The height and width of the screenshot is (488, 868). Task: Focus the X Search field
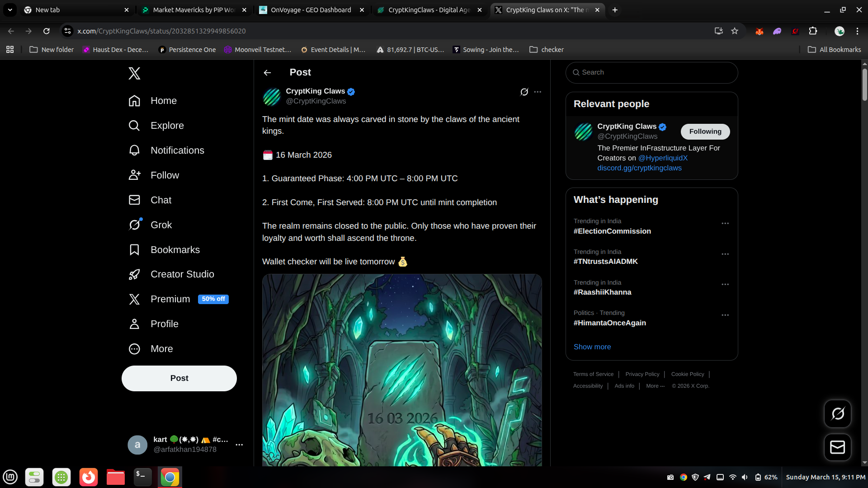pos(651,73)
